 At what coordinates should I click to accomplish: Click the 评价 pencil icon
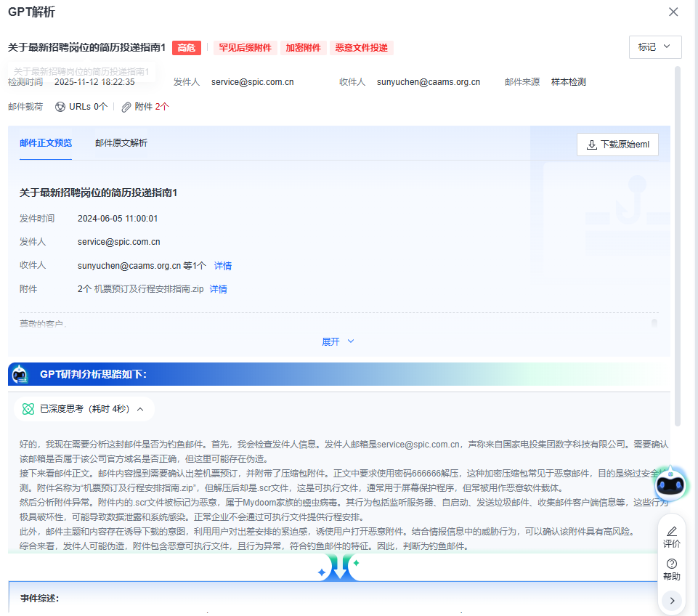pyautogui.click(x=672, y=532)
